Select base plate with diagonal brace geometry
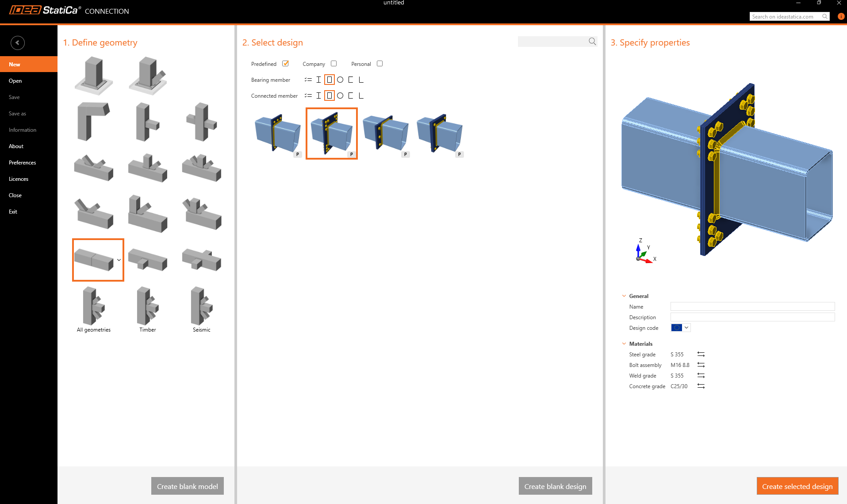Viewport: 847px width, 504px height. tap(148, 76)
